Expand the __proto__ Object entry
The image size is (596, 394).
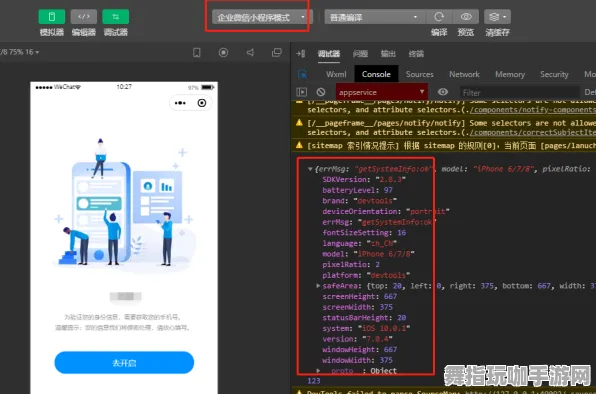click(318, 370)
